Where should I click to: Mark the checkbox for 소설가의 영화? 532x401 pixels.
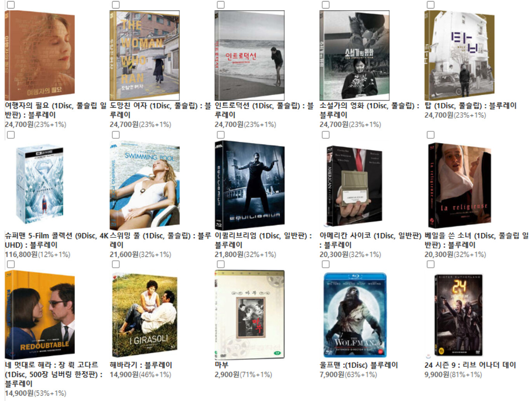point(326,5)
